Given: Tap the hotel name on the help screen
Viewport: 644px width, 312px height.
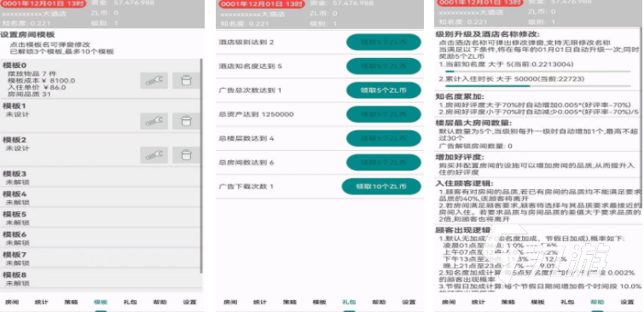Looking at the screenshot, I should [471, 12].
